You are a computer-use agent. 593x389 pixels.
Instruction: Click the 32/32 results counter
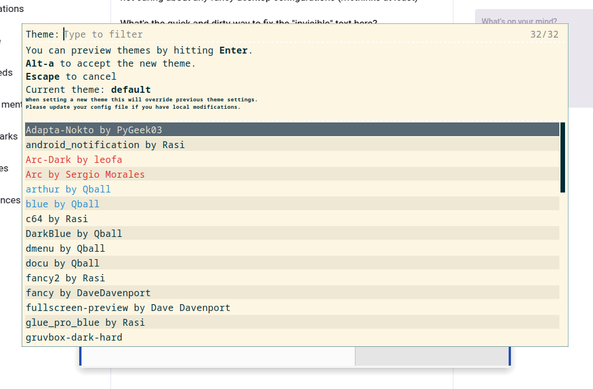[x=544, y=34]
